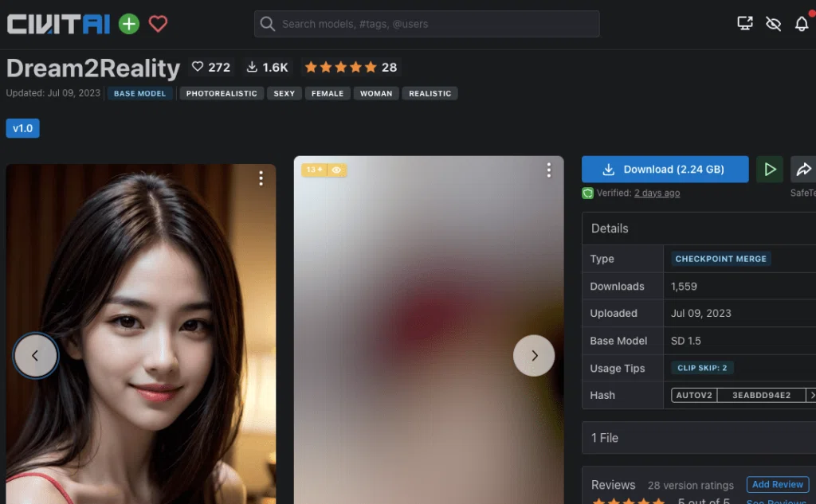The width and height of the screenshot is (816, 504).
Task: Expand the 1 File section
Action: tap(699, 438)
